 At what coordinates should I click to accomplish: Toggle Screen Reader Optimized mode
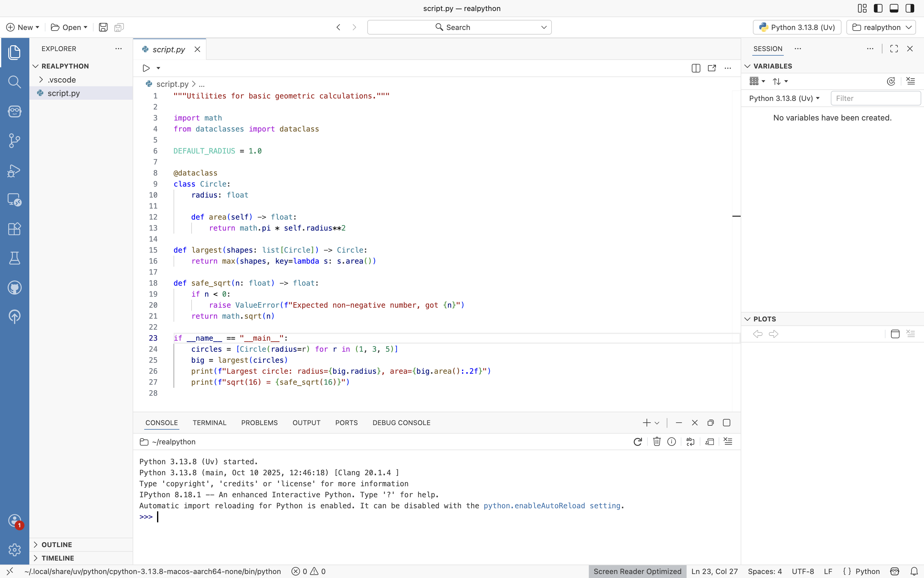pyautogui.click(x=637, y=572)
